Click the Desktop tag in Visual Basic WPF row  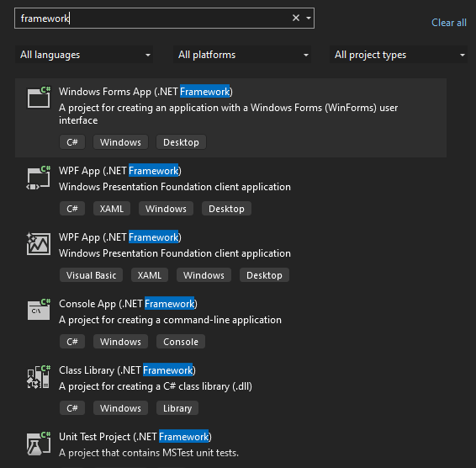(x=264, y=275)
